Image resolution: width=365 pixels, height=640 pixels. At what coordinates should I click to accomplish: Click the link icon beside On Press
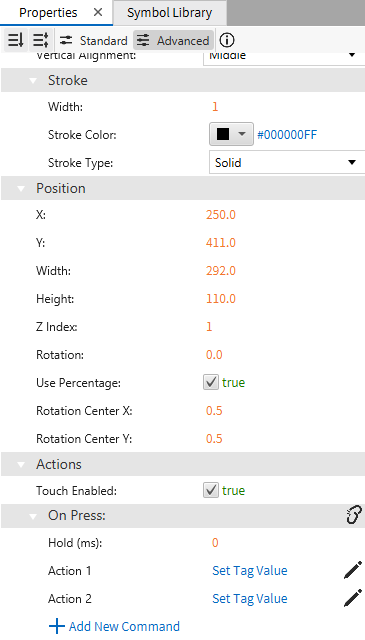click(x=354, y=515)
